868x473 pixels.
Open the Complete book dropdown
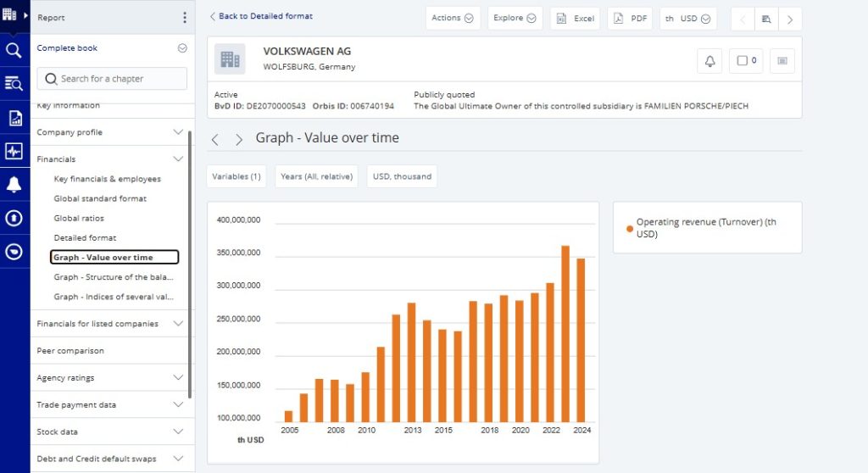pos(112,48)
